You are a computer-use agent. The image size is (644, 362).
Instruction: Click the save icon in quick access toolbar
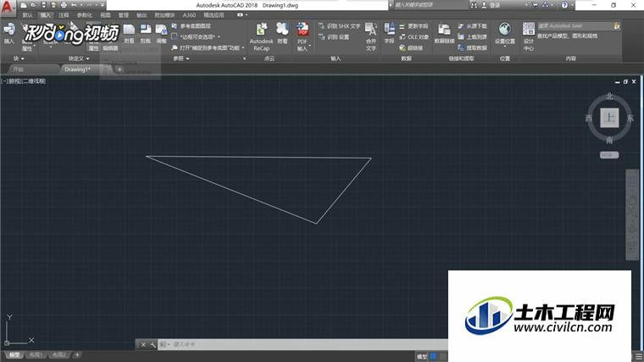[43, 5]
